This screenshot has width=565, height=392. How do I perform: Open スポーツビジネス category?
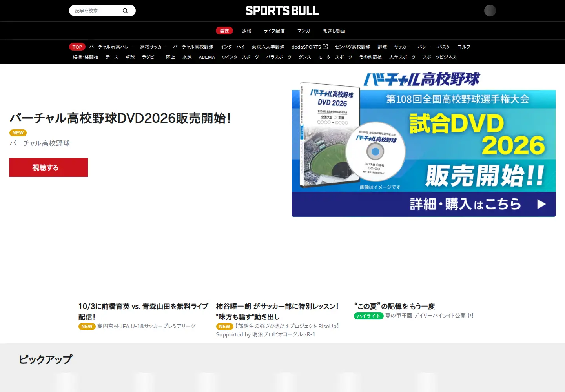[x=439, y=57]
